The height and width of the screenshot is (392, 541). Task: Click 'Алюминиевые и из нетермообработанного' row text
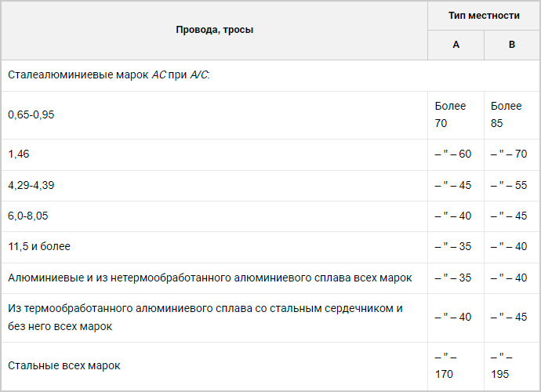(210, 278)
